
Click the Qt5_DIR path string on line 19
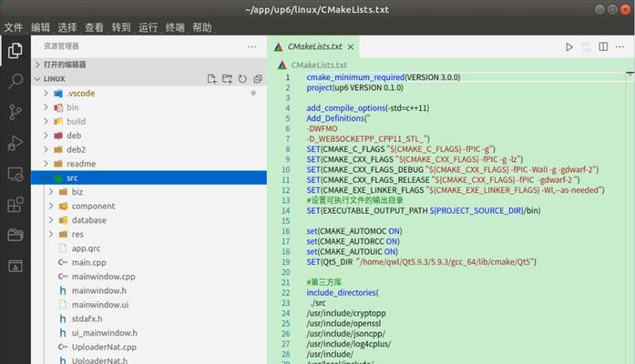[446, 262]
